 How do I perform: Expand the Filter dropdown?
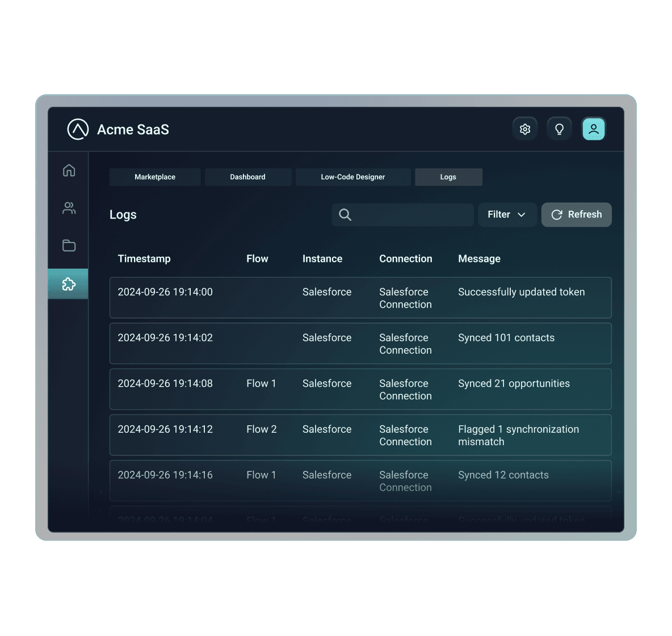tap(507, 215)
